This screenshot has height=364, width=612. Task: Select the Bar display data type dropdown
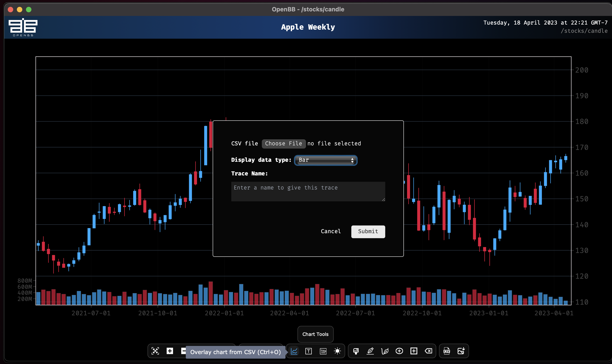click(x=326, y=160)
